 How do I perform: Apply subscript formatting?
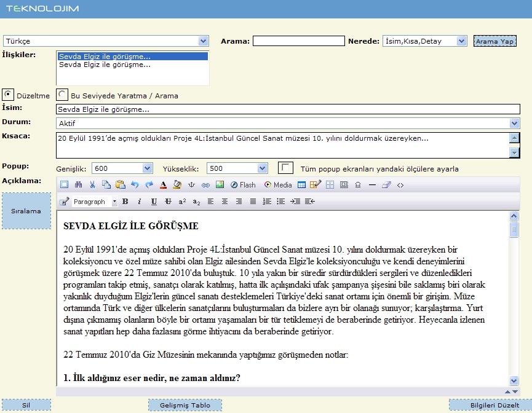[196, 202]
